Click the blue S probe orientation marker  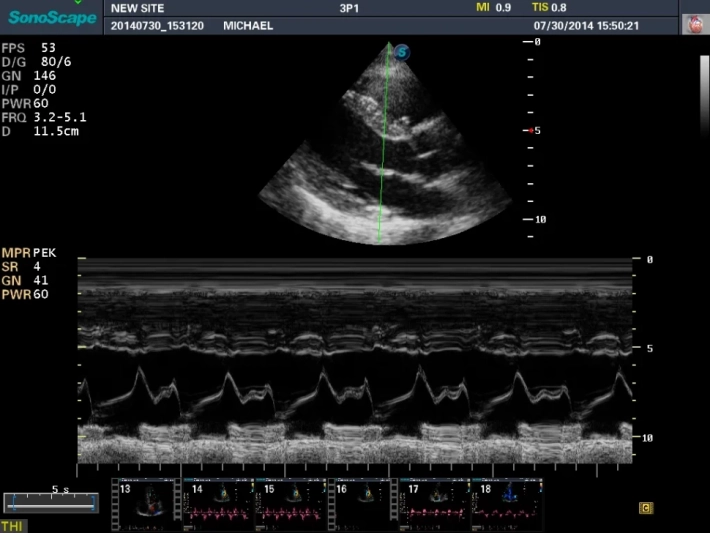402,52
